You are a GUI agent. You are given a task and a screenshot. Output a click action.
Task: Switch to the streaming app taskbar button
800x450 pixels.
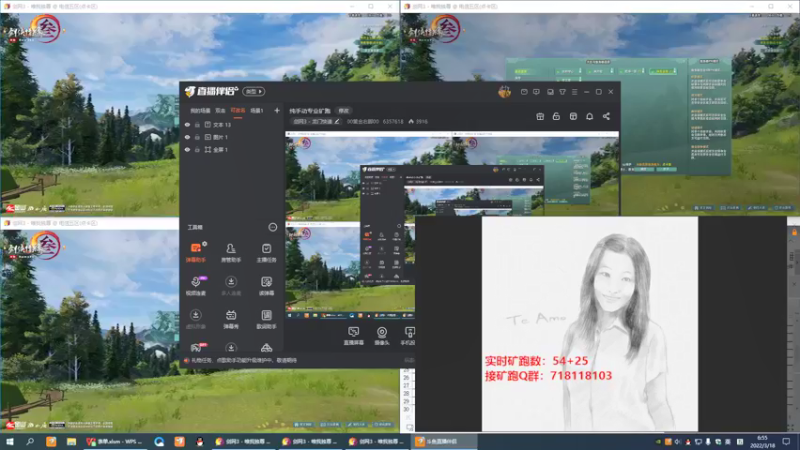[444, 441]
